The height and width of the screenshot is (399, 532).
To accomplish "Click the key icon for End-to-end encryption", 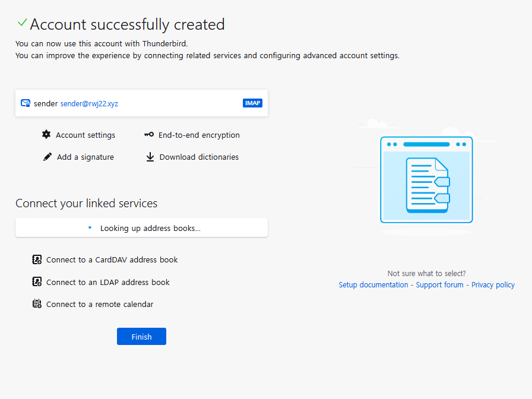I will click(x=149, y=135).
